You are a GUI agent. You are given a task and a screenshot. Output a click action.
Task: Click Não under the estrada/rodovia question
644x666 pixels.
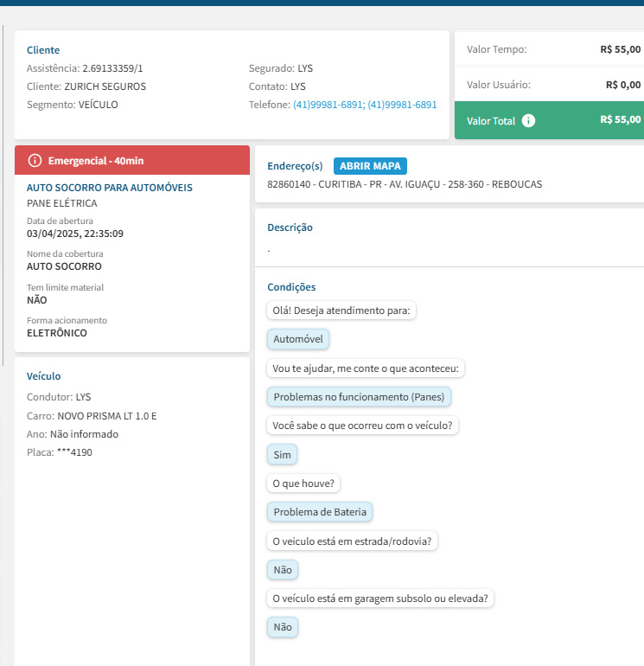(x=283, y=570)
